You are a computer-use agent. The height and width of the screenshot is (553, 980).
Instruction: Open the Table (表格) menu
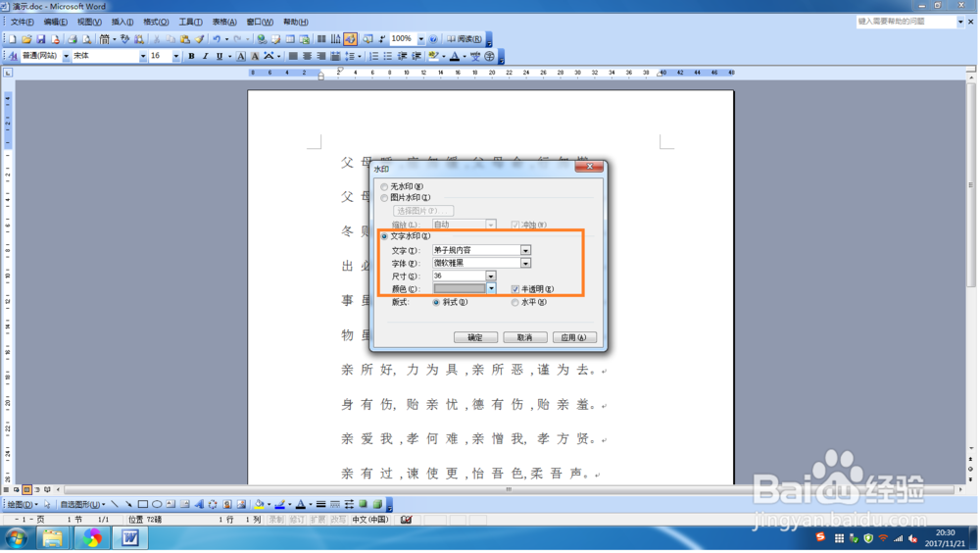click(x=224, y=22)
